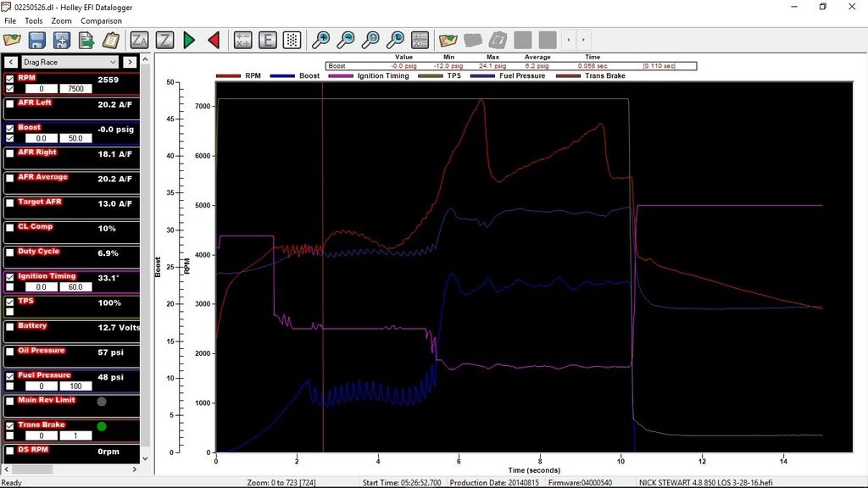Click the Ignition Timing maximum field 60.0
The image size is (868, 488).
[75, 287]
